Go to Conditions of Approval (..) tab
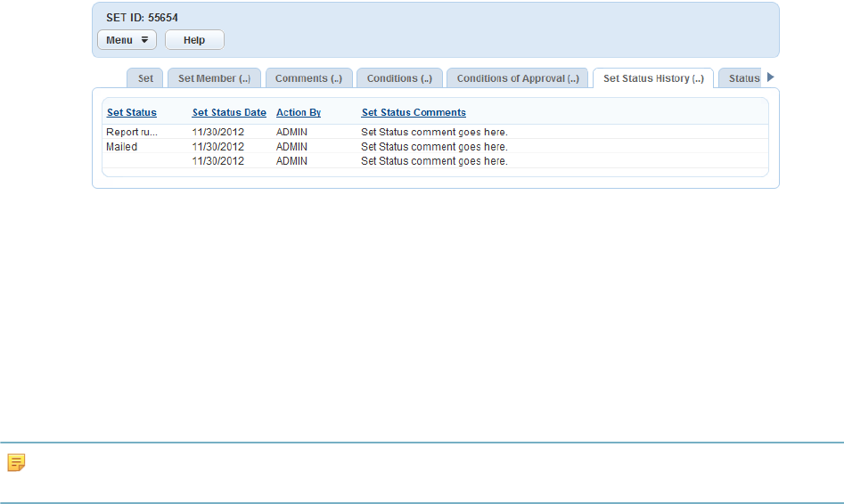This screenshot has width=844, height=504. coord(518,78)
